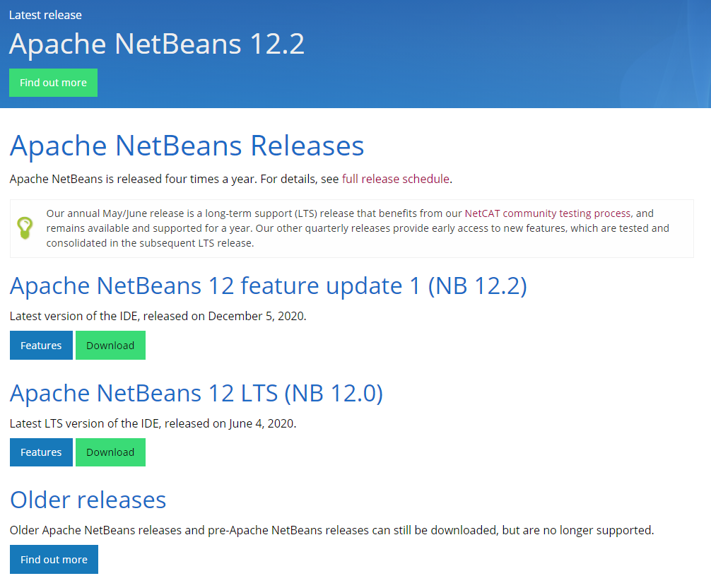Image resolution: width=711 pixels, height=588 pixels.
Task: Click the green Find out more button in banner
Action: click(x=53, y=82)
